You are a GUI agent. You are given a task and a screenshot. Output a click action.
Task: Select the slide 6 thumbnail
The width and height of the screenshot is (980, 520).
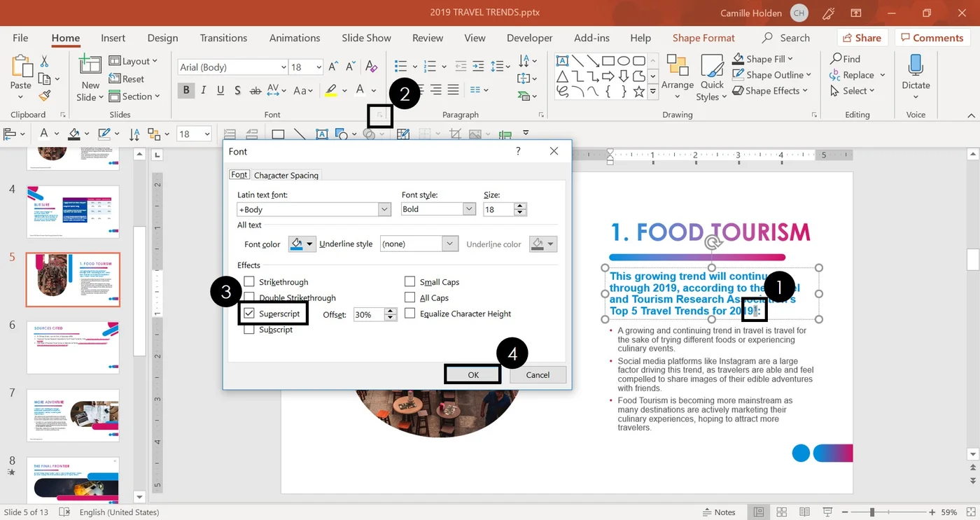coord(73,348)
